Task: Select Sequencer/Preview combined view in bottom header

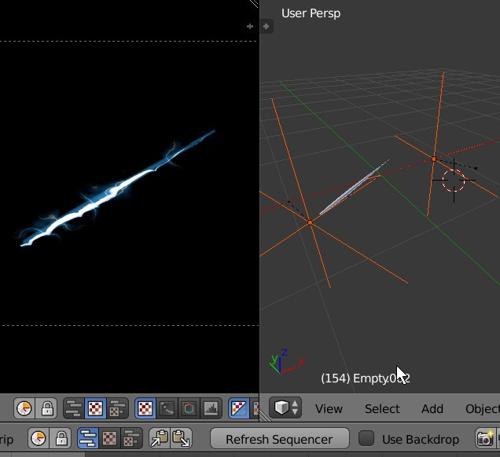Action: (x=132, y=438)
